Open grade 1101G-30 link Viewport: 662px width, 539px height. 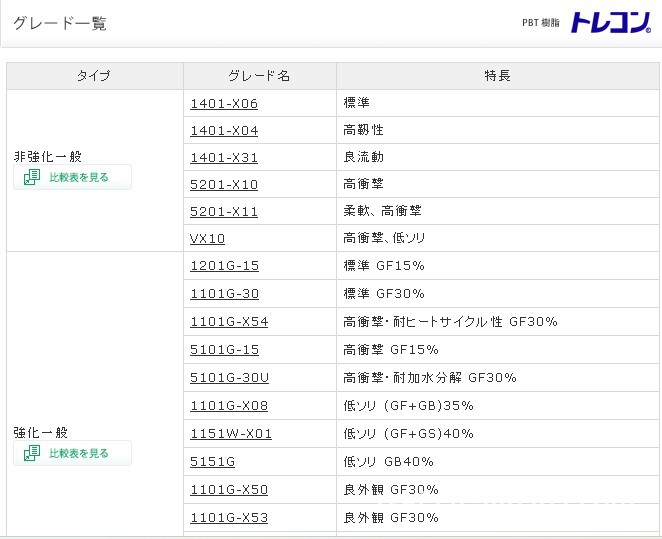coord(224,293)
